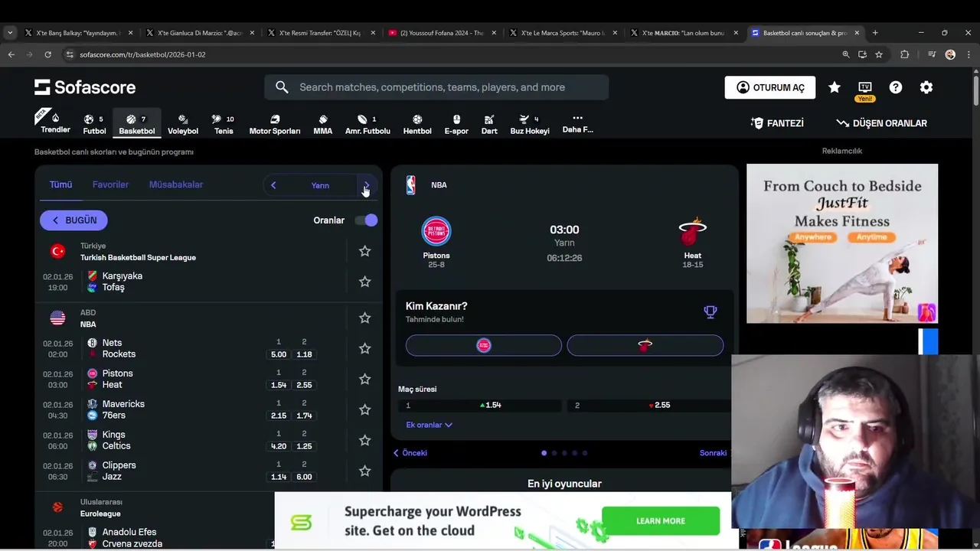Open the Pistons team logo in match card
The height and width of the screenshot is (551, 980).
click(436, 231)
